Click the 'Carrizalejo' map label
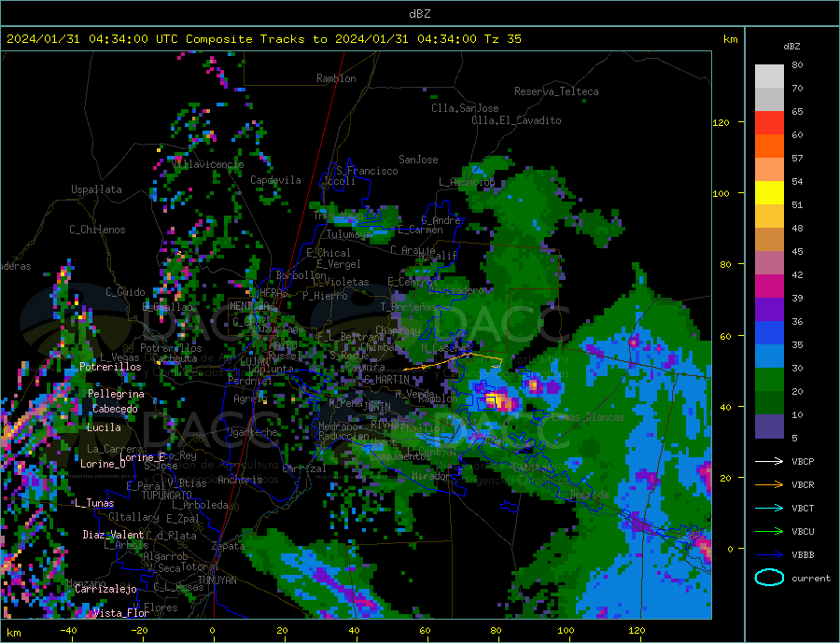Image resolution: width=840 pixels, height=643 pixels. coord(105,590)
